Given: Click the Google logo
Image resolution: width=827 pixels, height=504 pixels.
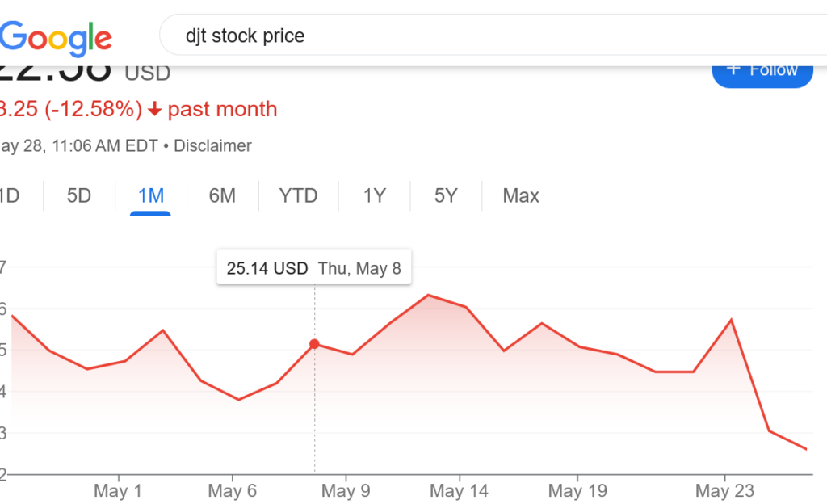Looking at the screenshot, I should tap(55, 36).
